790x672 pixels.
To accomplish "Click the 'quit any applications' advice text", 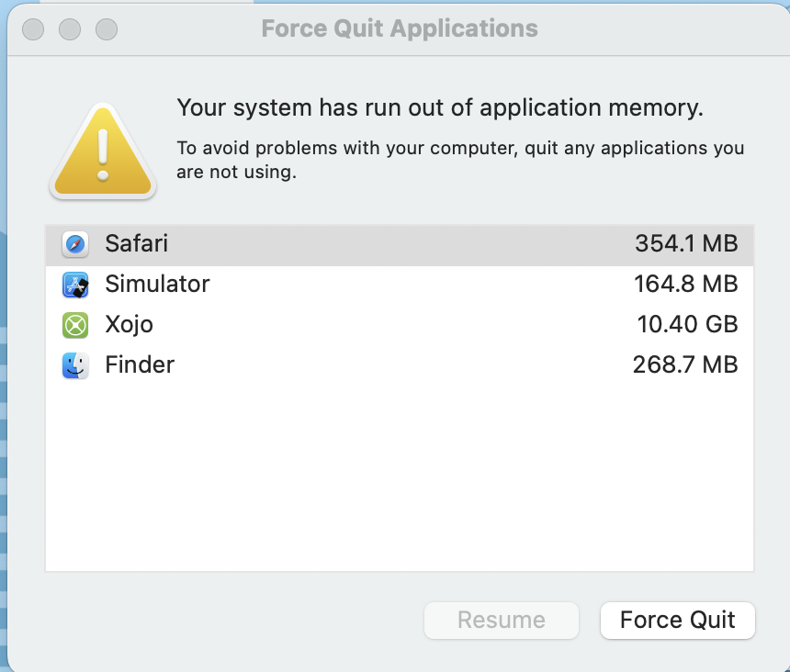I will [x=460, y=160].
